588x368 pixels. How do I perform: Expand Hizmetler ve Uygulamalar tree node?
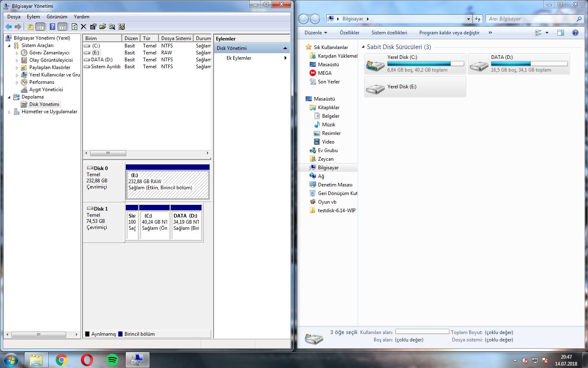pos(9,112)
